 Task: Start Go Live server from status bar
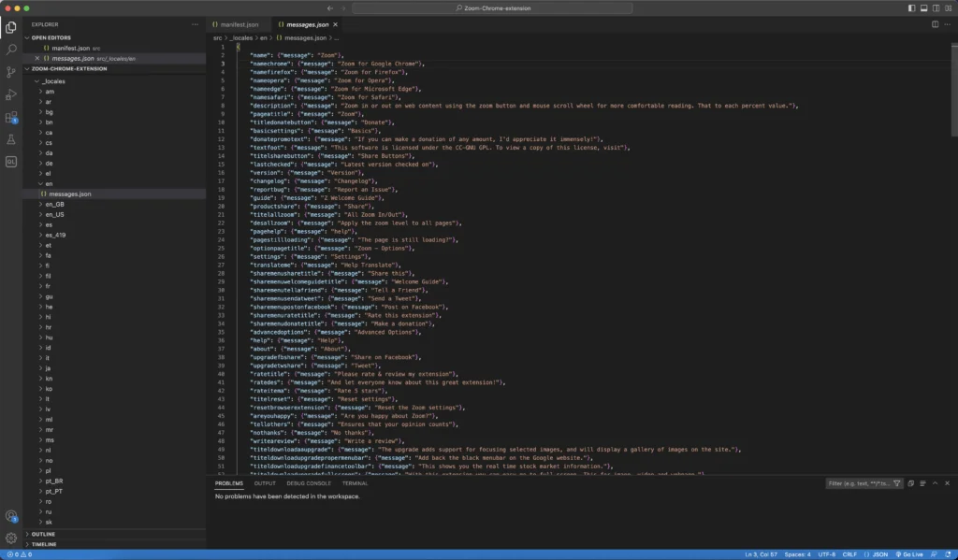(x=909, y=554)
